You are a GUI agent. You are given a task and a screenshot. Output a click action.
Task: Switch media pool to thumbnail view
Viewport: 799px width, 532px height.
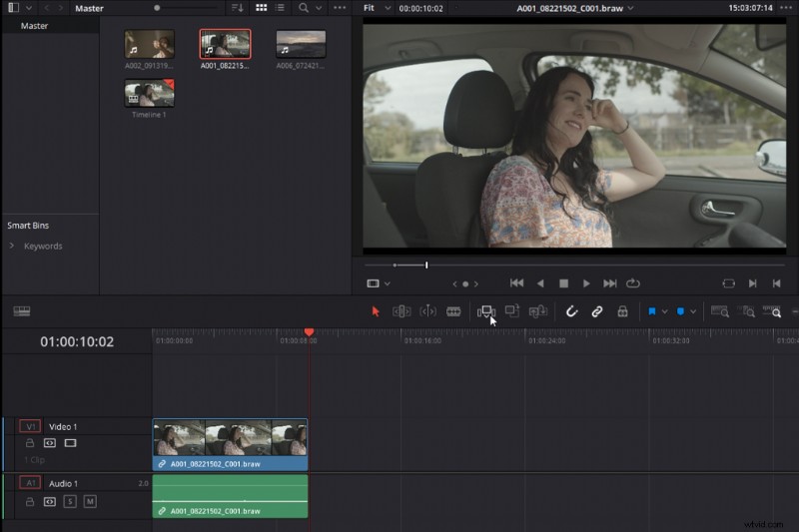(262, 8)
